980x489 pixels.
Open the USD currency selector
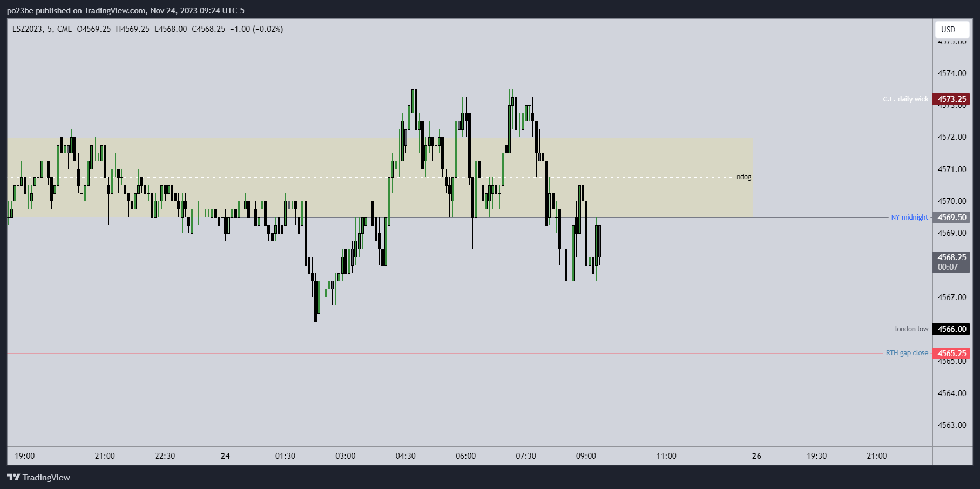click(x=948, y=30)
